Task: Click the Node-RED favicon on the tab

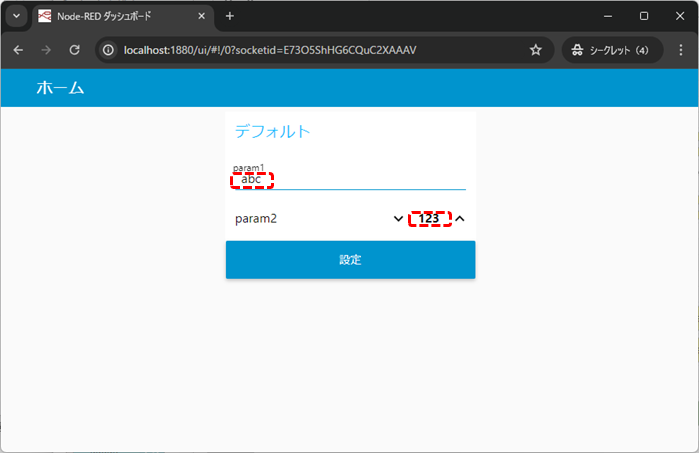Action: [44, 16]
